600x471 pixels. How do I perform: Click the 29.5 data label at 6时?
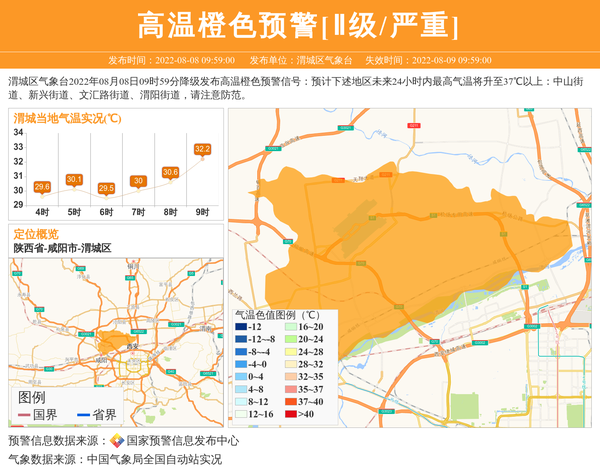[x=106, y=188]
